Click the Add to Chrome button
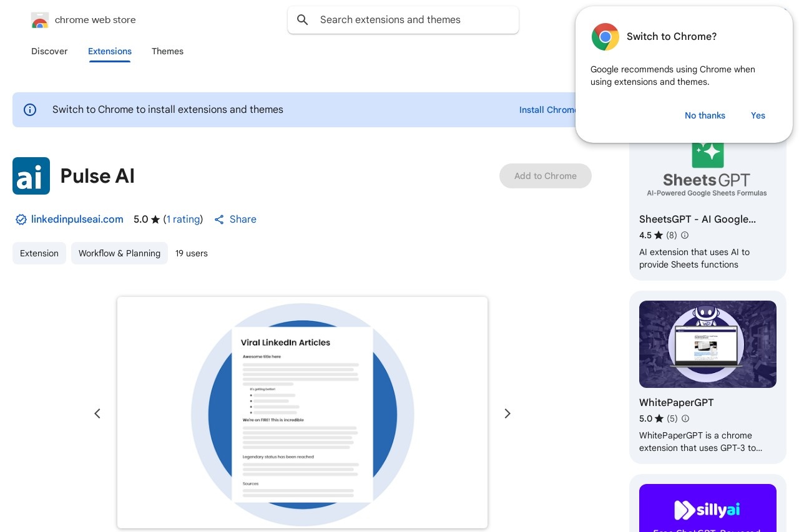799x532 pixels. [546, 176]
